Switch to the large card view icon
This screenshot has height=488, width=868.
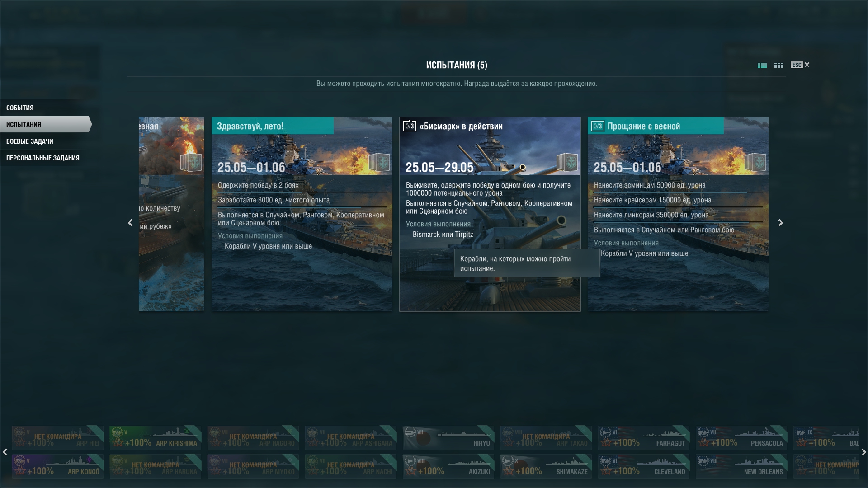coord(762,65)
